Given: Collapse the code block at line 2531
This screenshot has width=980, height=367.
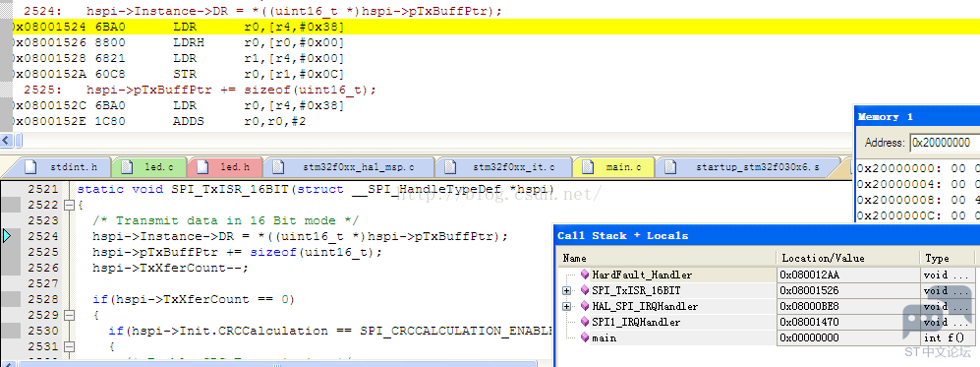Looking at the screenshot, I should 69,345.
